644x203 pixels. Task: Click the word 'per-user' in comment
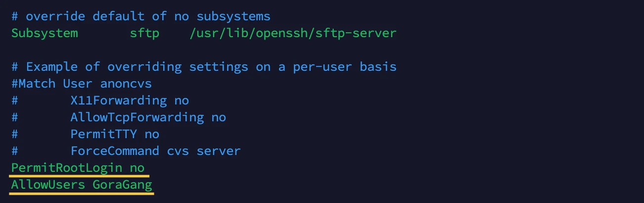click(322, 67)
